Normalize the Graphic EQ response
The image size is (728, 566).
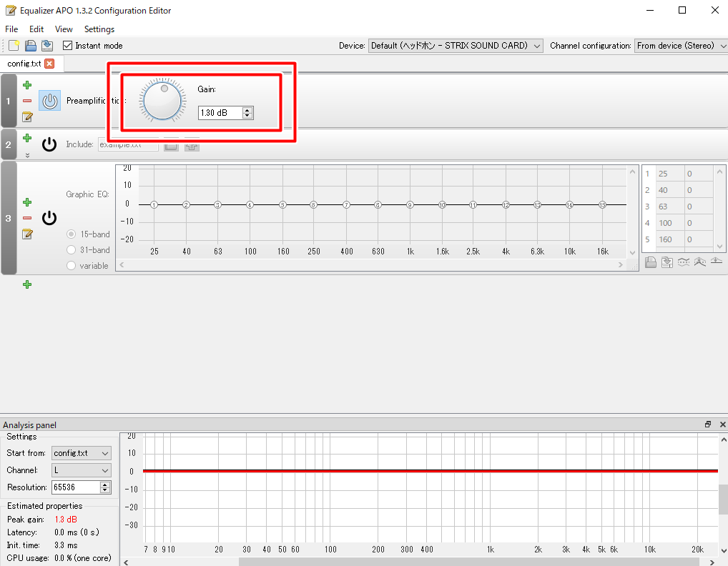click(699, 262)
